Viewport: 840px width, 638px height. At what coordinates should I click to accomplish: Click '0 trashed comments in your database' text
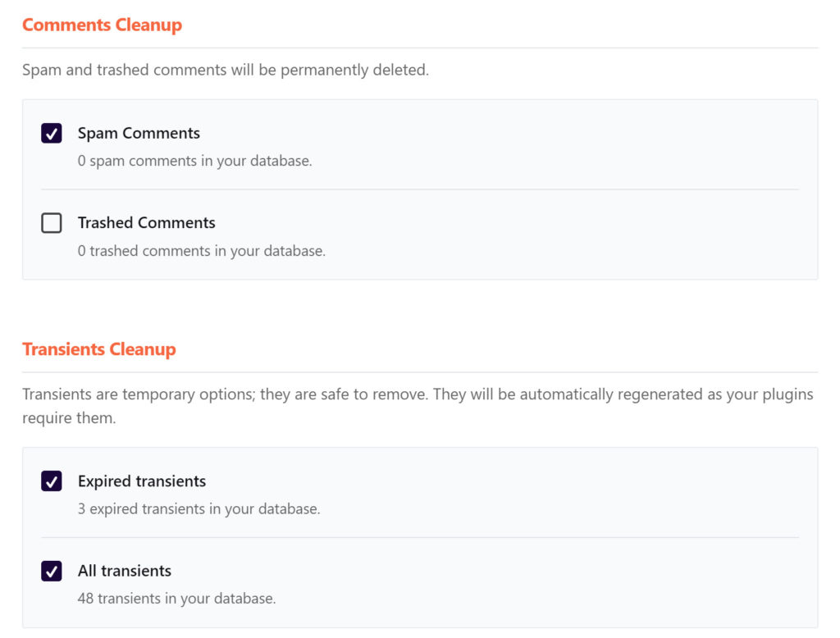point(202,251)
